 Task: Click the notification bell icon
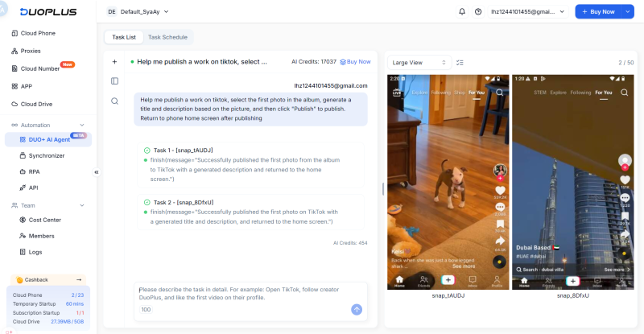coord(461,12)
